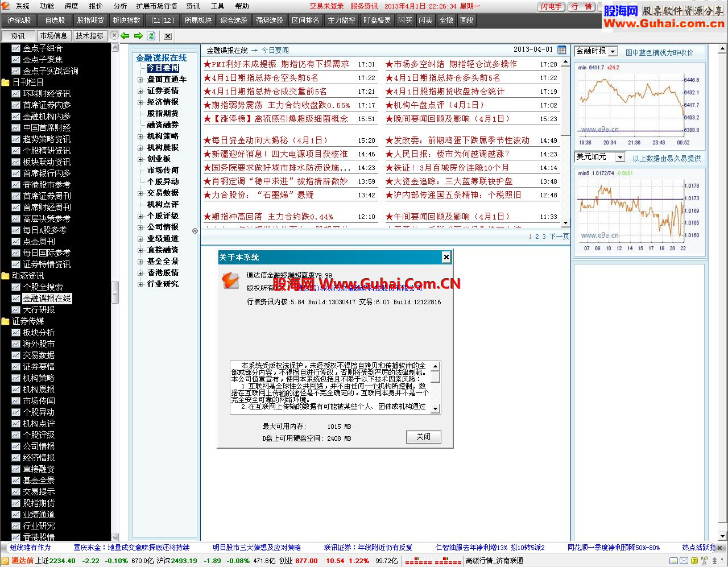Open the calendar icon next to 2013-04-01
The image size is (728, 567).
point(561,49)
